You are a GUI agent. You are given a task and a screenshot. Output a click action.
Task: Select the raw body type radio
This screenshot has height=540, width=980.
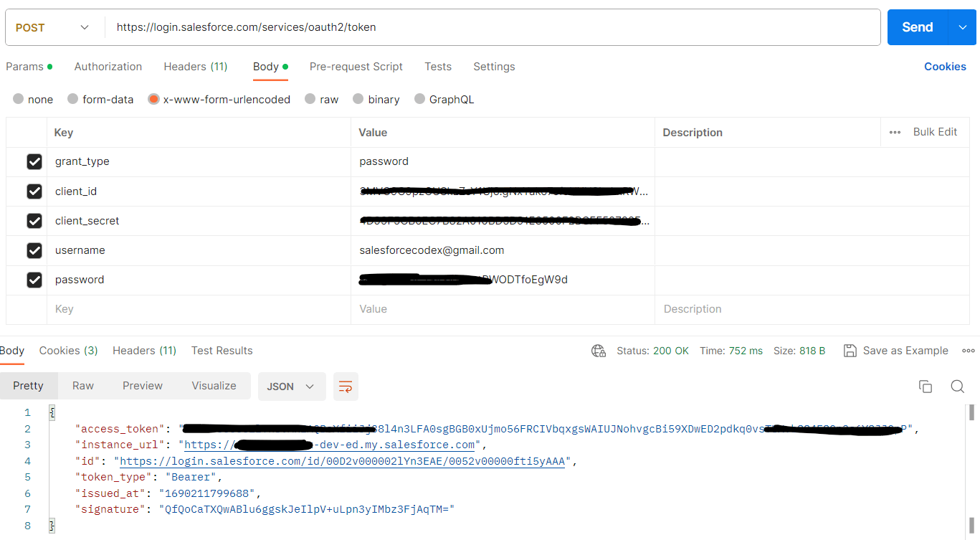click(x=310, y=99)
